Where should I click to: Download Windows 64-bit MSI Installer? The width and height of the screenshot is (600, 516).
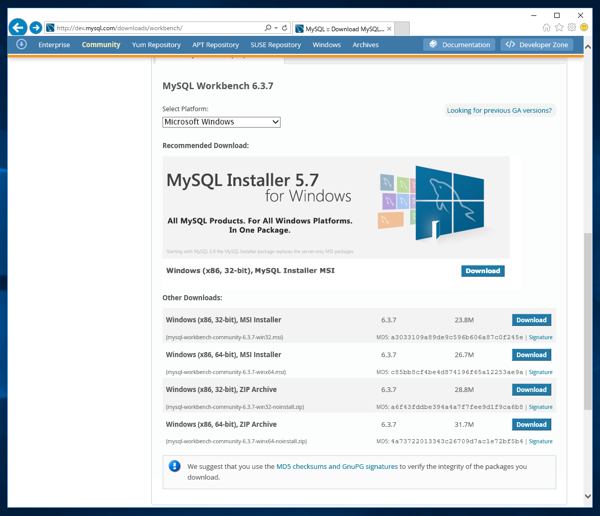pos(531,355)
